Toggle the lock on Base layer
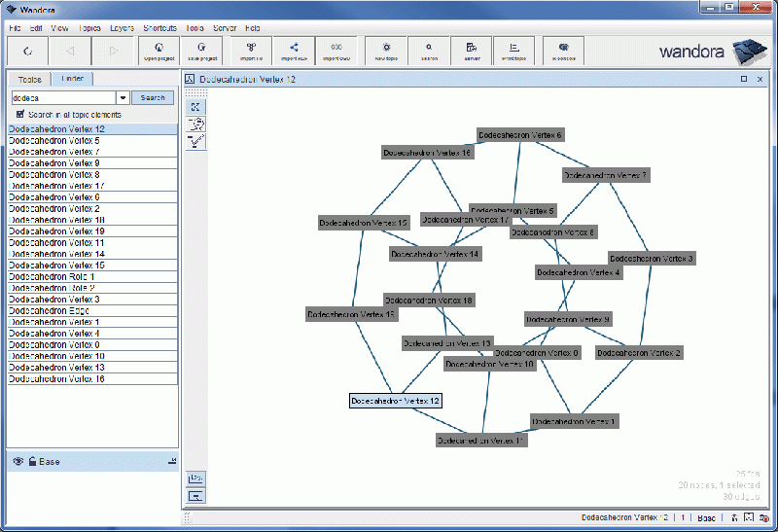The height and width of the screenshot is (532, 778). (x=32, y=461)
